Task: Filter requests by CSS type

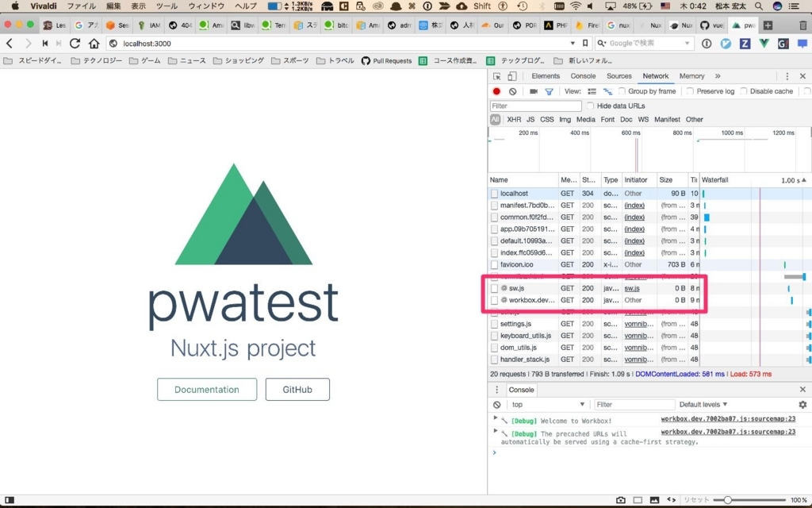Action: pyautogui.click(x=547, y=119)
